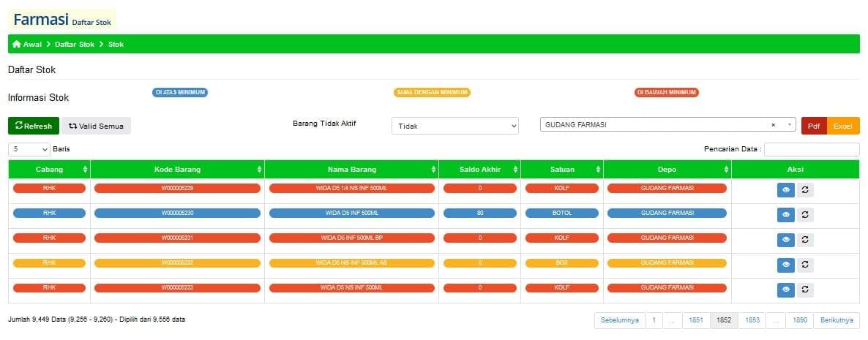Go to page 1853
Screen dimensions: 868x340
point(752,320)
